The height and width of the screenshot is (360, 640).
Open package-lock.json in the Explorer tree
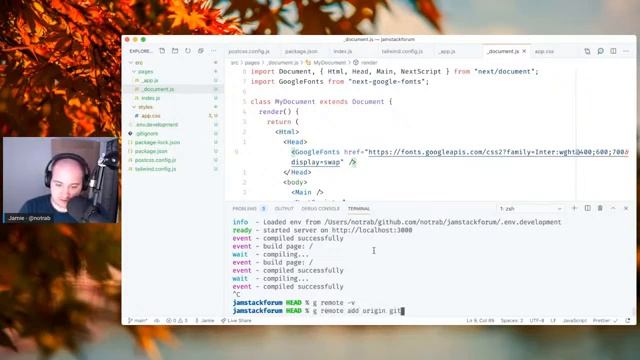(x=158, y=142)
